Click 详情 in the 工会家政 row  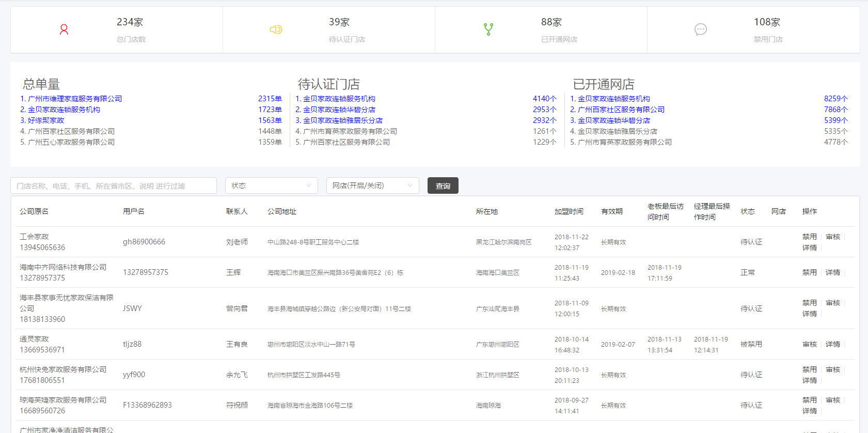click(810, 248)
